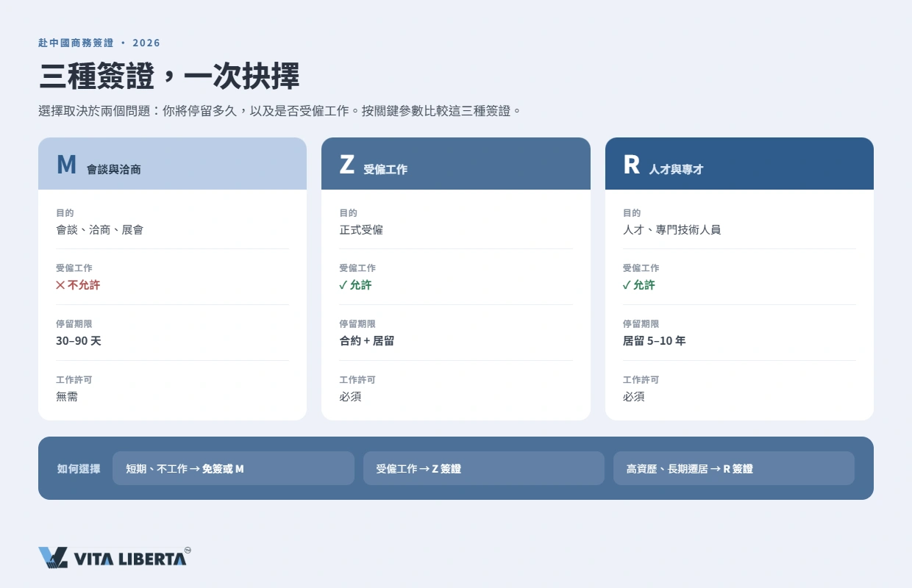Click the green checkmark in the Z card
This screenshot has height=588, width=912.
(343, 285)
